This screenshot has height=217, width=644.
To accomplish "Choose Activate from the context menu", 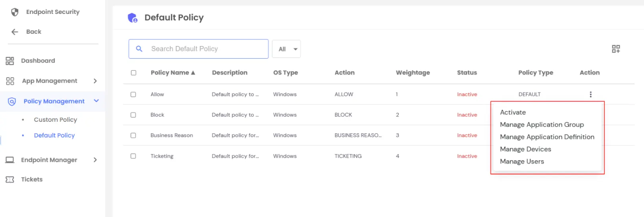I will pyautogui.click(x=513, y=112).
